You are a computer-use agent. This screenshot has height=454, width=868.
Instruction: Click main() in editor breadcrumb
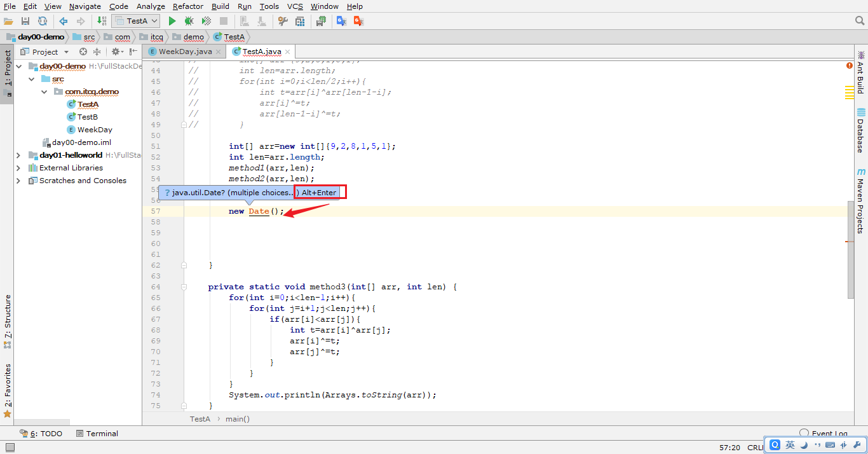coord(238,419)
